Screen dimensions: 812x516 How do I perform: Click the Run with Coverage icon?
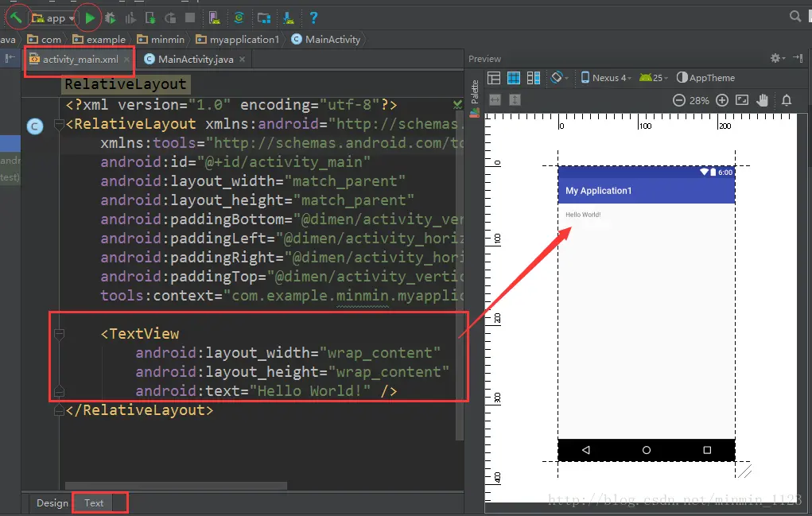(x=130, y=18)
